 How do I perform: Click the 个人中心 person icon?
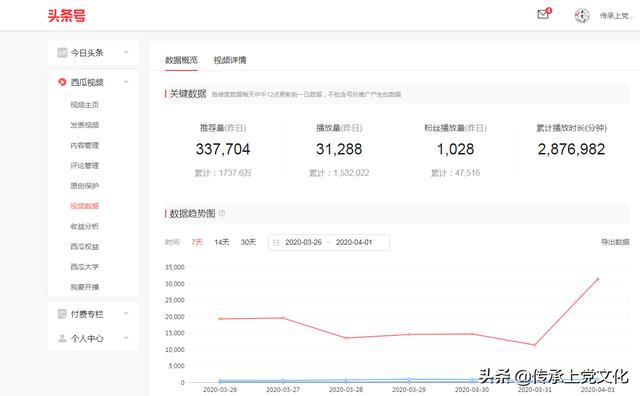tap(62, 338)
